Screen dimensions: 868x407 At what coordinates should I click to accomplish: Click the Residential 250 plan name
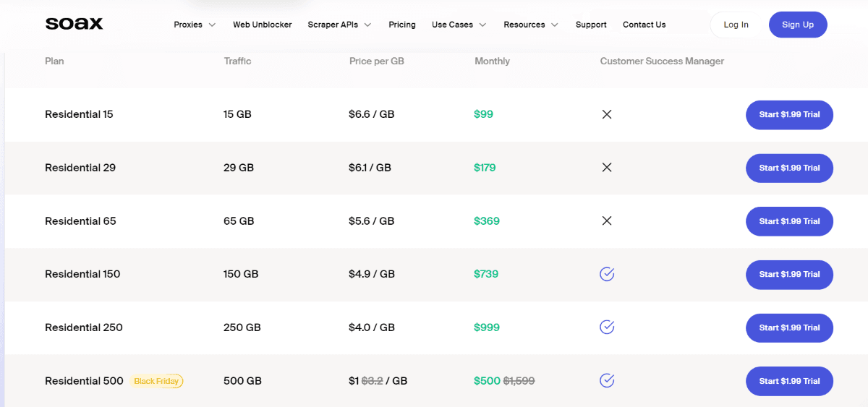pos(84,327)
